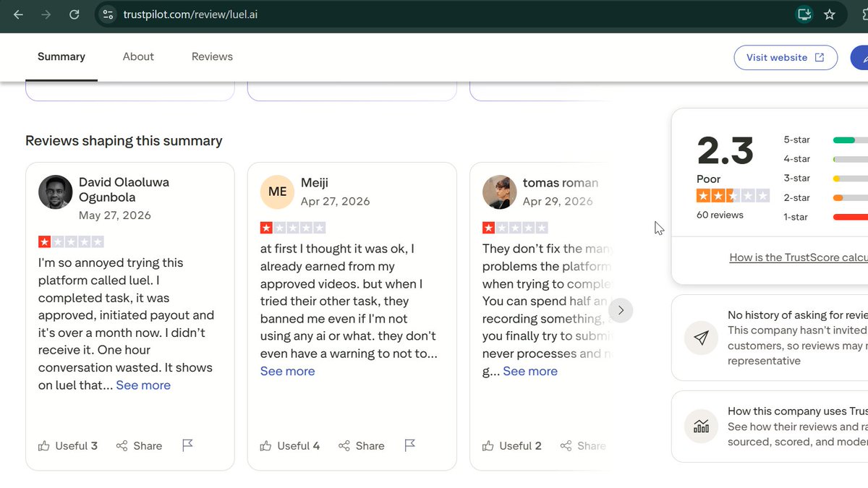
Task: Filter reviews by the 4-star bar
Action: 851,159
